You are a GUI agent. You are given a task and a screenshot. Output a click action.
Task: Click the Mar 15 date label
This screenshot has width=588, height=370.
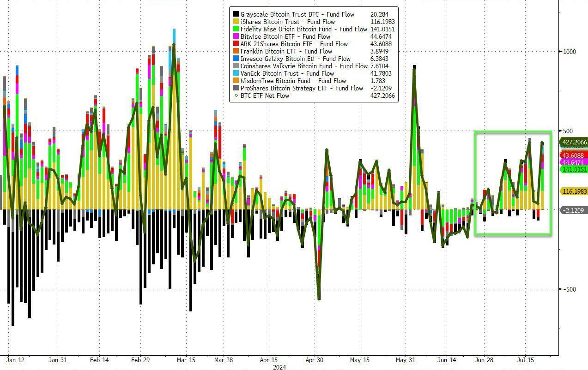[186, 360]
